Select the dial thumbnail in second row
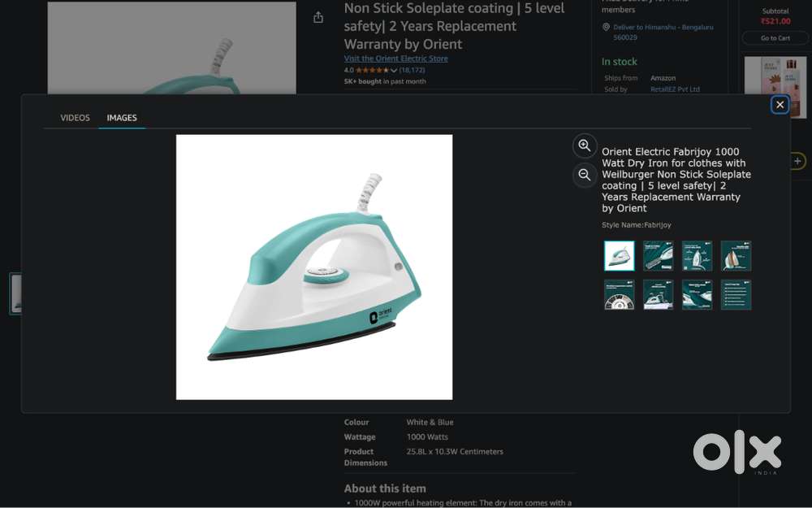Image resolution: width=812 pixels, height=508 pixels. pyautogui.click(x=619, y=295)
